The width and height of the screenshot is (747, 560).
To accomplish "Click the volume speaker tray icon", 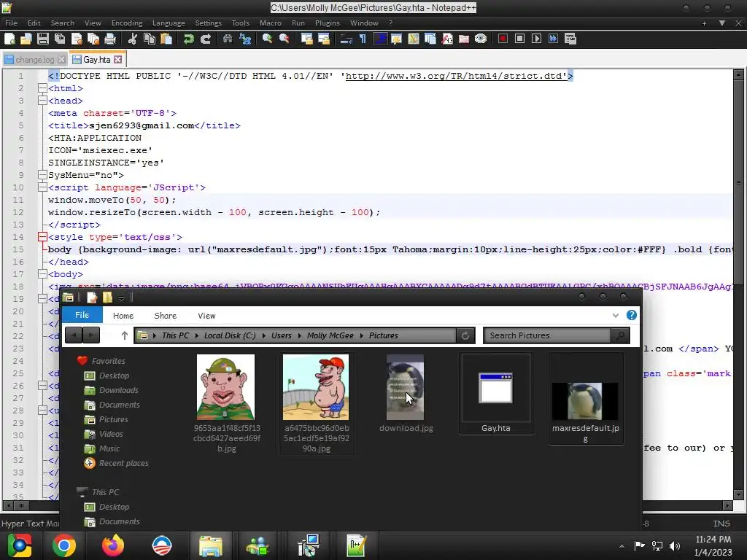I will [675, 546].
